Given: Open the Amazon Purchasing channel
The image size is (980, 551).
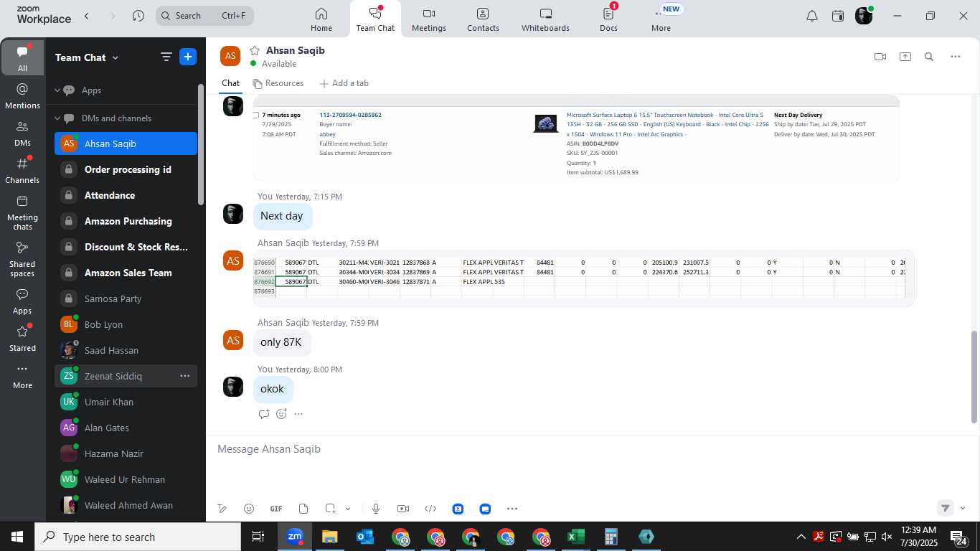Looking at the screenshot, I should (x=126, y=221).
